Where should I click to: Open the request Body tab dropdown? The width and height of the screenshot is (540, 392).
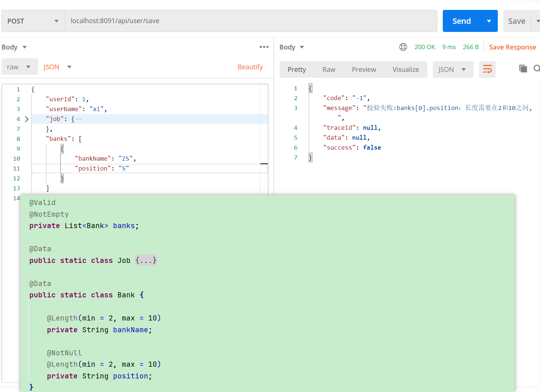pyautogui.click(x=14, y=47)
